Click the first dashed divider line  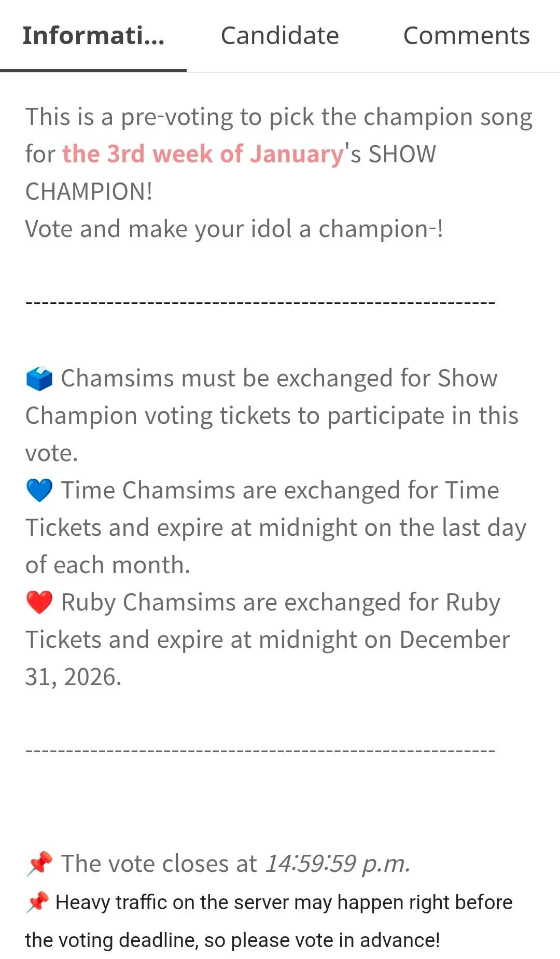pyautogui.click(x=260, y=302)
